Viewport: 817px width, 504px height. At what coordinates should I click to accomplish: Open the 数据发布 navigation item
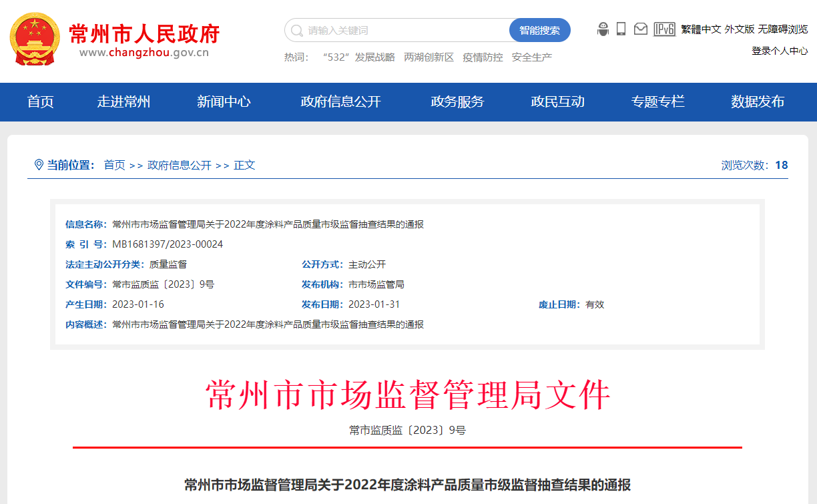(758, 101)
